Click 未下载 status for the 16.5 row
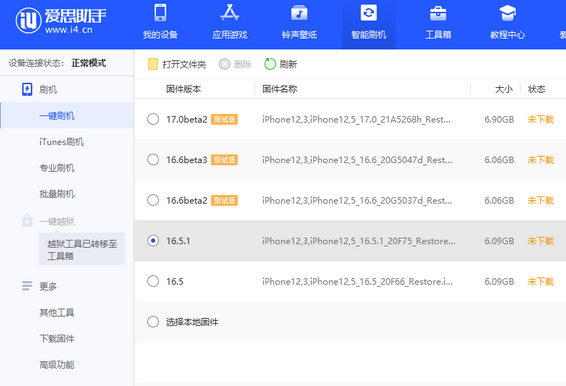The height and width of the screenshot is (386, 566). pos(541,281)
